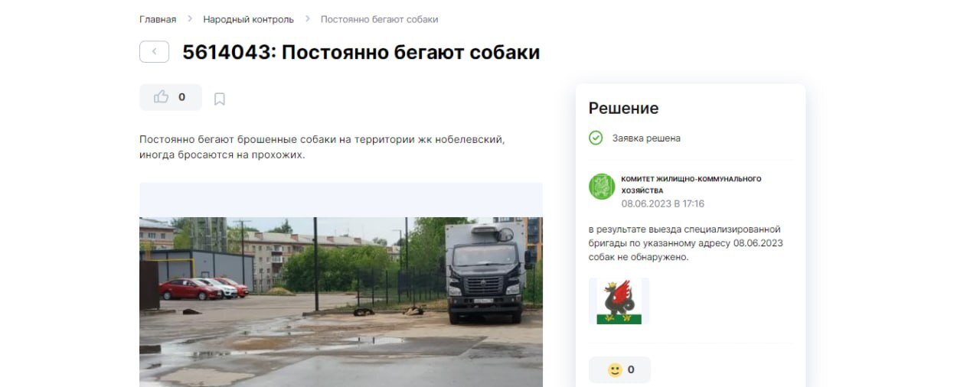
Task: Open the coat of arms attachment thumbnail
Action: (619, 301)
